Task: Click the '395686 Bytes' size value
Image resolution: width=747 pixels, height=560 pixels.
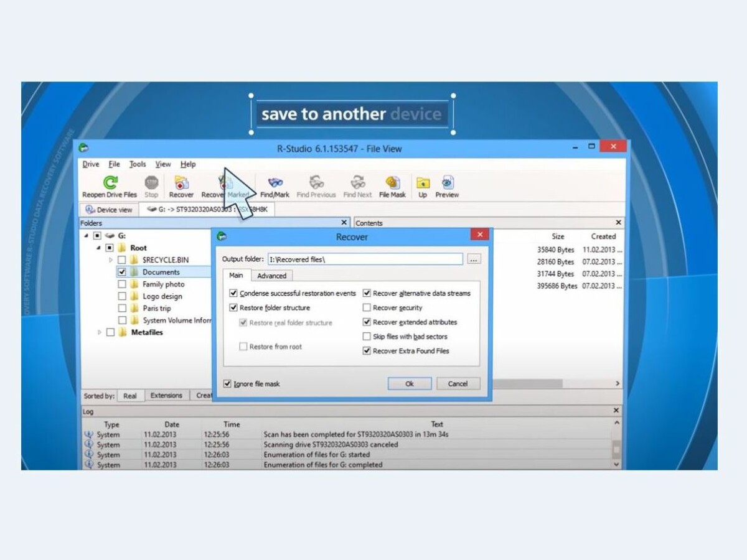Action: coord(557,286)
